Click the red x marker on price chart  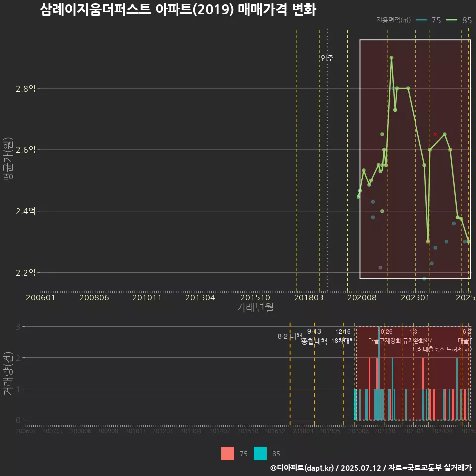435,134
